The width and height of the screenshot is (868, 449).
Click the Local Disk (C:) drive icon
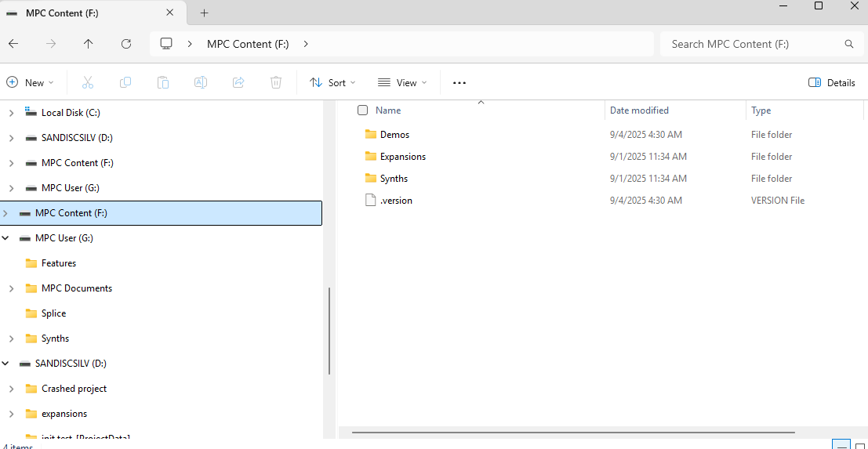click(x=31, y=112)
